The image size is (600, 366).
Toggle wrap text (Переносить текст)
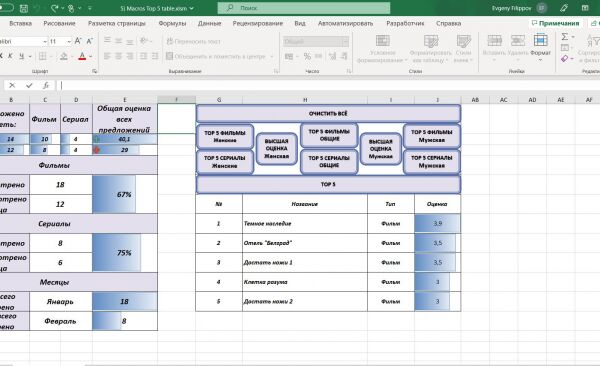194,41
